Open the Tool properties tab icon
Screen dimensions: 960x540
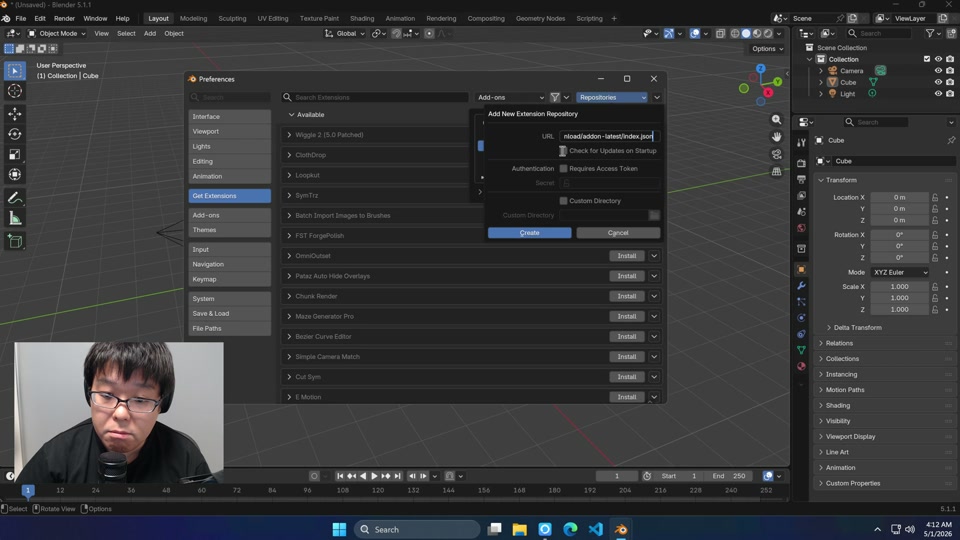pos(801,142)
